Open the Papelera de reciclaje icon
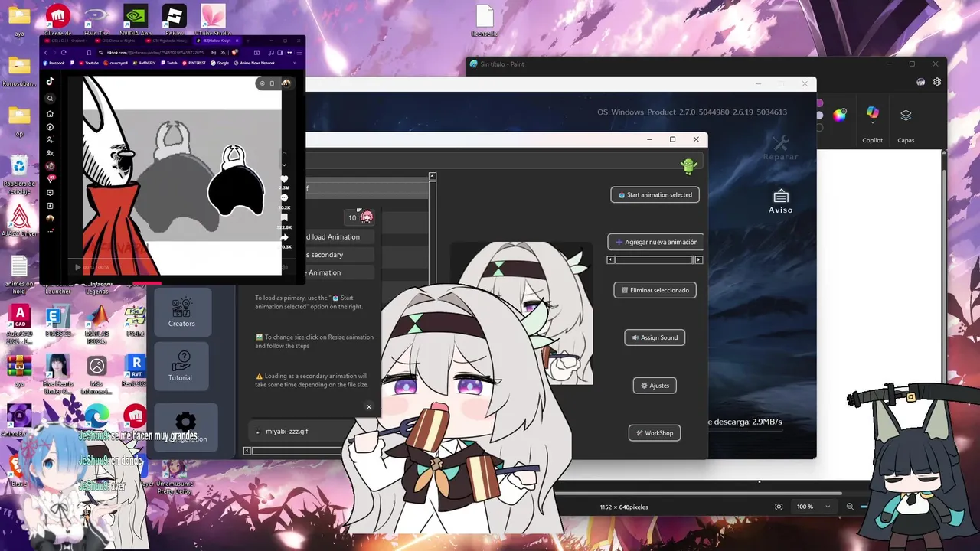 [19, 174]
